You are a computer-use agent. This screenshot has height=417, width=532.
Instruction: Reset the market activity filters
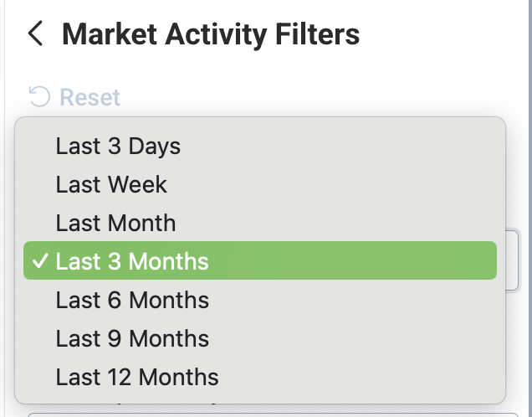point(74,97)
